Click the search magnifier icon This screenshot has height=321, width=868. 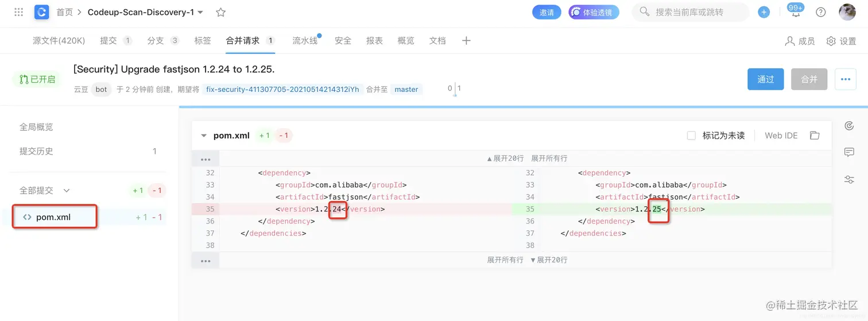tap(645, 11)
